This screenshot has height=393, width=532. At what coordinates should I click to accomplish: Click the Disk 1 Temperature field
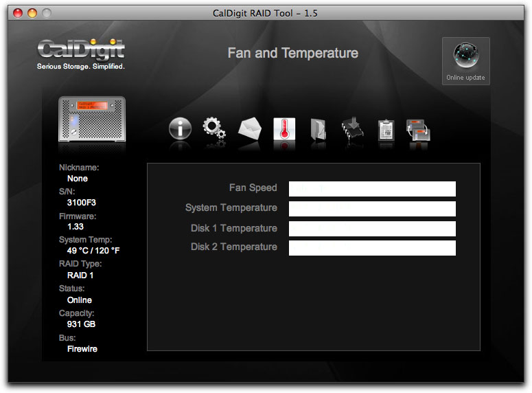372,229
